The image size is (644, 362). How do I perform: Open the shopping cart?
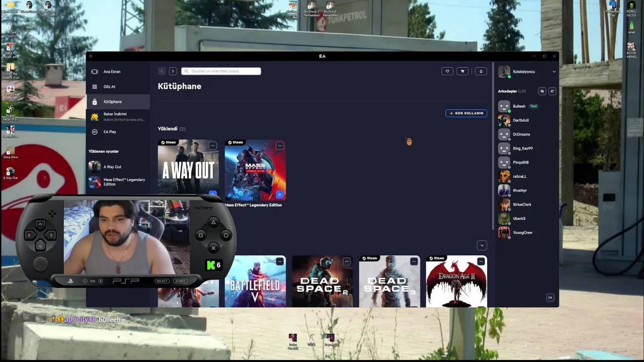click(x=462, y=71)
